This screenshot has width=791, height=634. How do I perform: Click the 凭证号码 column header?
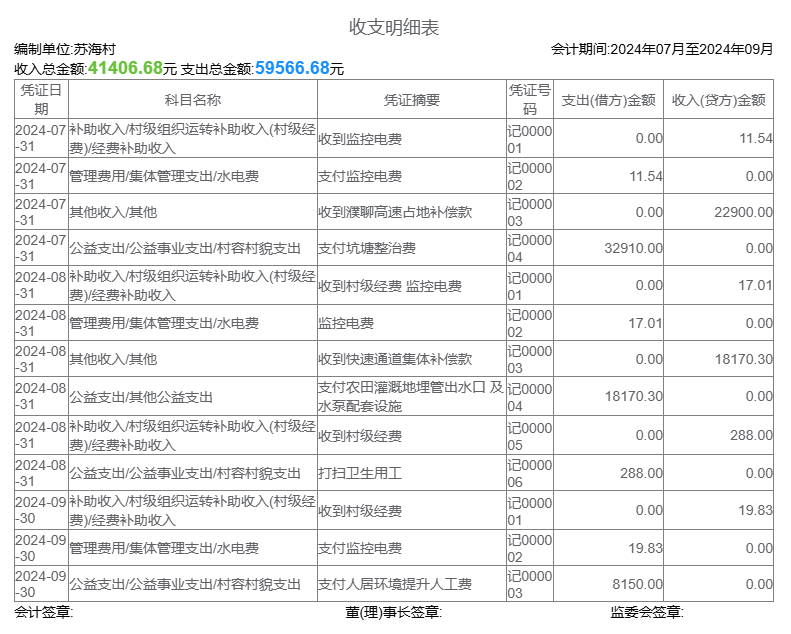529,100
